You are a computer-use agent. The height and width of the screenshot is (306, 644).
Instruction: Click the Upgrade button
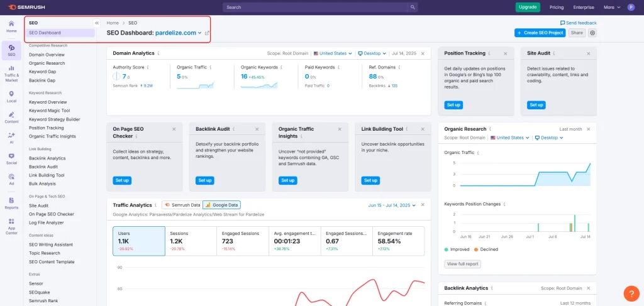pyautogui.click(x=528, y=8)
